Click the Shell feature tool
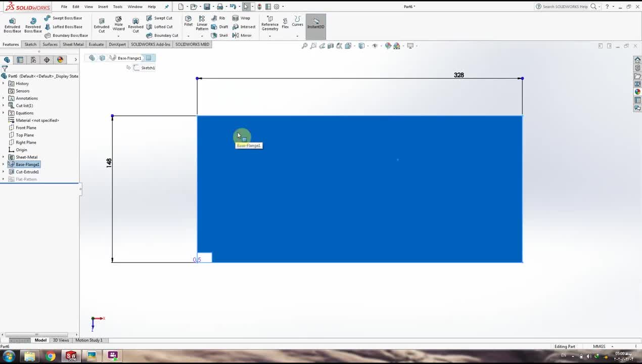The width and height of the screenshot is (642, 364). pyautogui.click(x=219, y=35)
